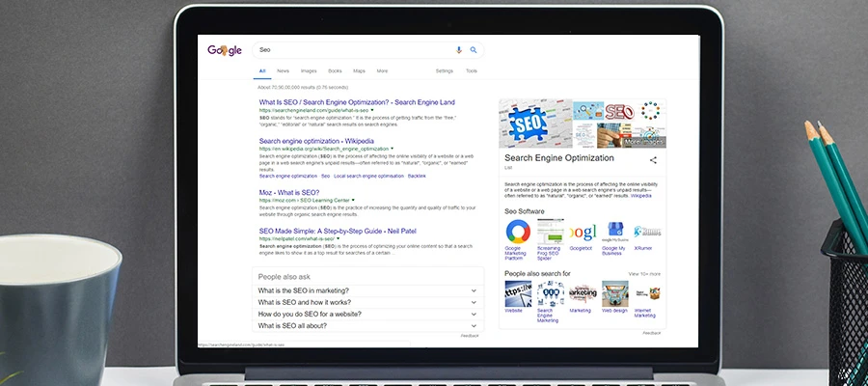Image resolution: width=868 pixels, height=386 pixels.
Task: Select Screaming Frog SEO Spider icon
Action: (x=551, y=233)
